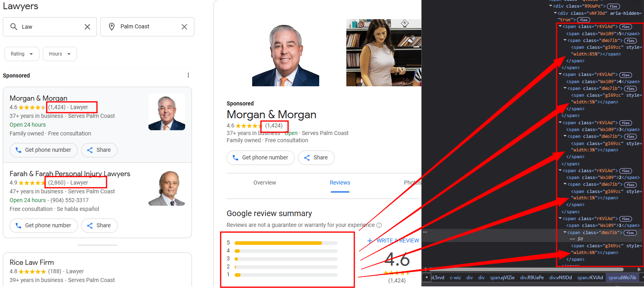Click the 5-star review bar
The image size is (644, 288).
(286, 243)
